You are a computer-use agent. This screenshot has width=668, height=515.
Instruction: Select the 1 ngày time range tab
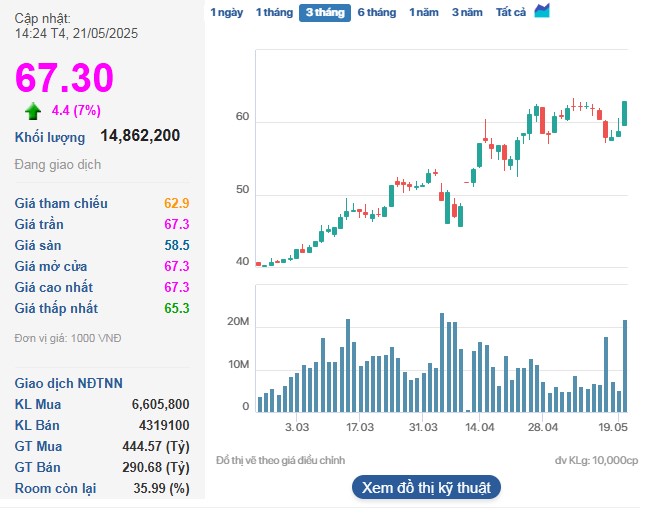225,12
